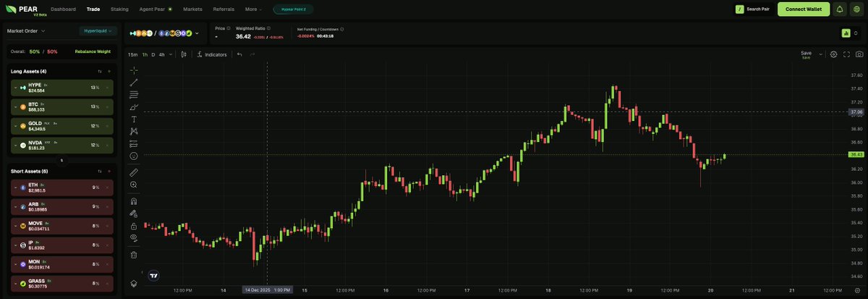
Task: Click the green chart view toggle icon
Action: [846, 33]
